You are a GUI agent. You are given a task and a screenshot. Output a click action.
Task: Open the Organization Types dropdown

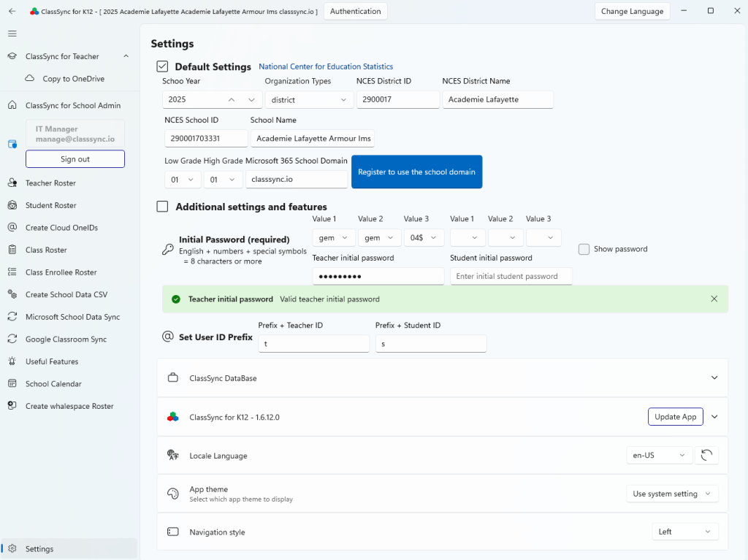click(309, 100)
